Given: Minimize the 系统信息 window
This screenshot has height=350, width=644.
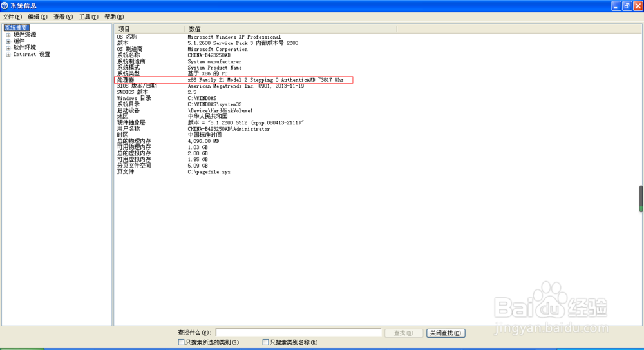Looking at the screenshot, I should click(616, 6).
